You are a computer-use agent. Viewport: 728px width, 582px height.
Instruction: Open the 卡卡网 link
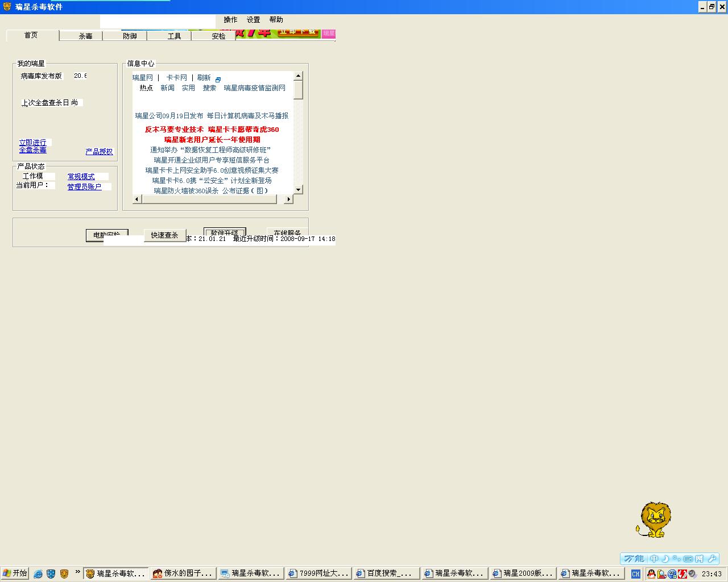(x=176, y=78)
